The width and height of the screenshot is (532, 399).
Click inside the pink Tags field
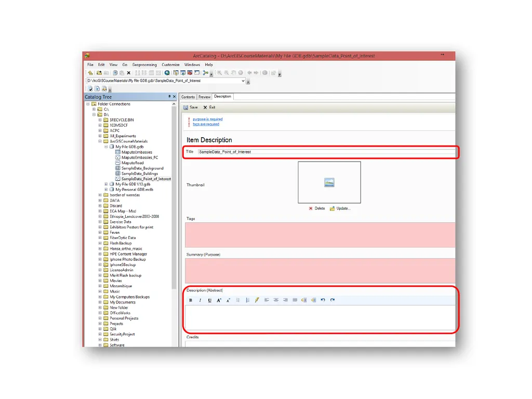[x=320, y=235]
